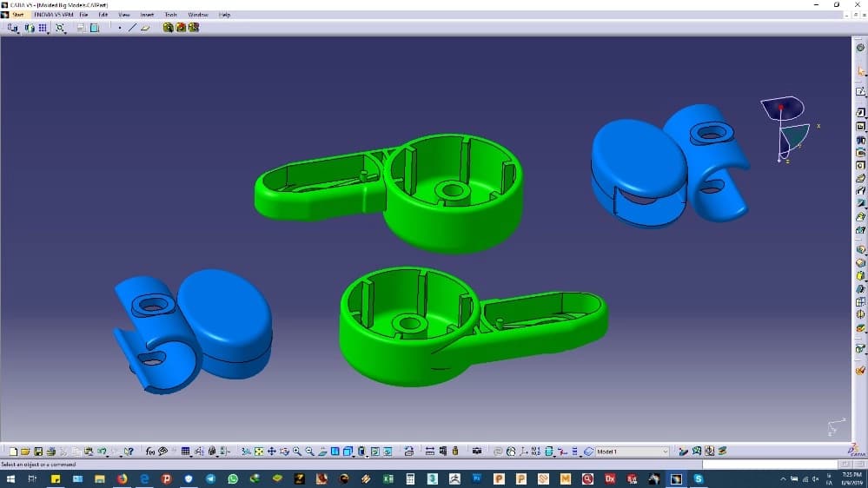Select the Line creation tool
Screen dimensions: 868x488
pyautogui.click(x=132, y=28)
